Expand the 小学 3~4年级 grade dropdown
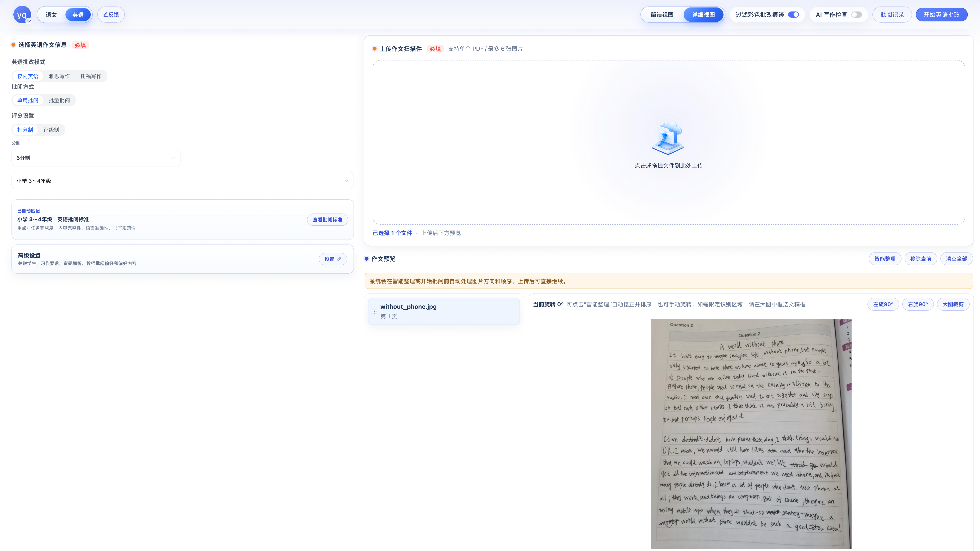The width and height of the screenshot is (980, 551). 183,181
